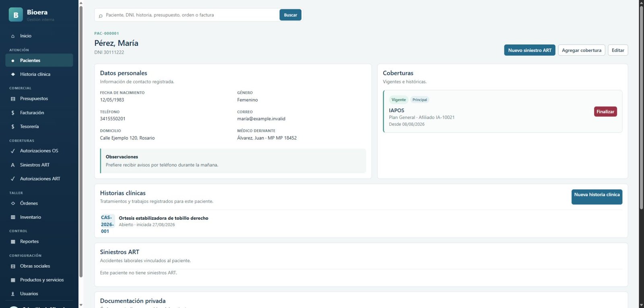Image resolution: width=644 pixels, height=308 pixels.
Task: Navigate to Tesorería
Action: pyautogui.click(x=39, y=126)
